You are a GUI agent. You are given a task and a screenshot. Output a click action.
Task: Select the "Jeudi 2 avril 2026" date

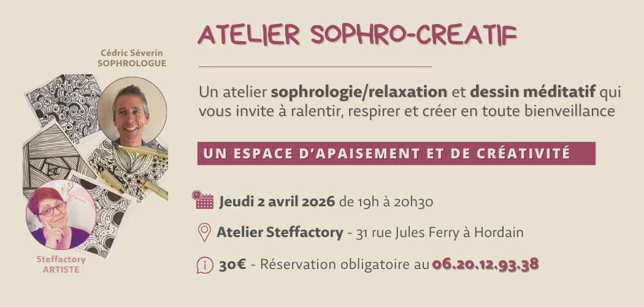(277, 201)
